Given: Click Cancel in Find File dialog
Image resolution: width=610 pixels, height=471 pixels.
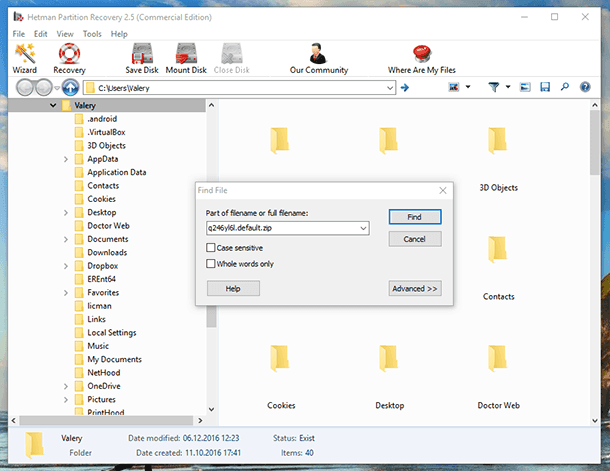Looking at the screenshot, I should pos(415,239).
